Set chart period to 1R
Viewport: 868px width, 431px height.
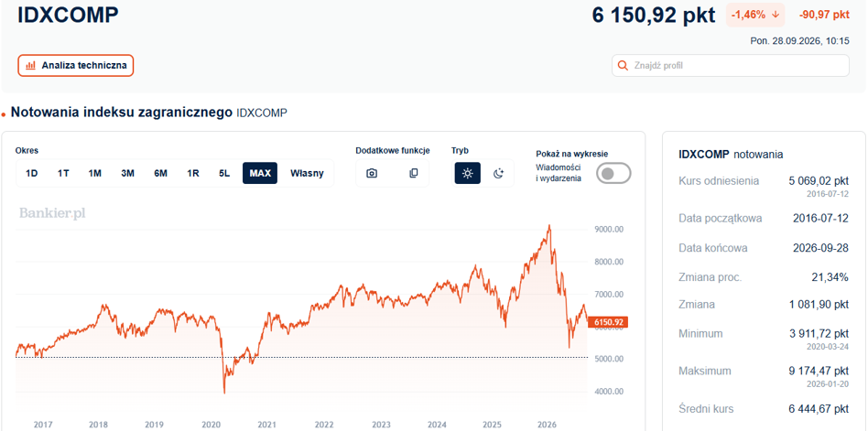[x=192, y=173]
